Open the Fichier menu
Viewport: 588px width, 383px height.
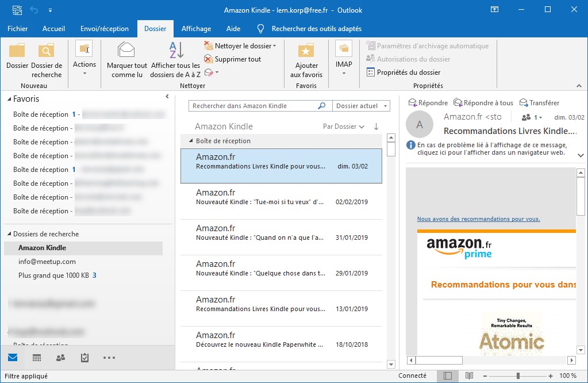pyautogui.click(x=17, y=29)
